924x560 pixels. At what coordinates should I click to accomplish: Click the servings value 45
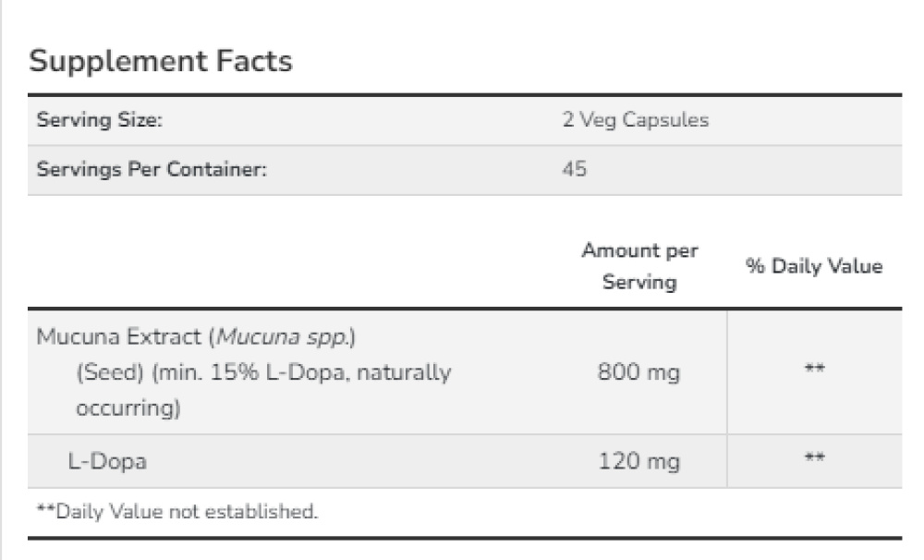[x=575, y=170]
